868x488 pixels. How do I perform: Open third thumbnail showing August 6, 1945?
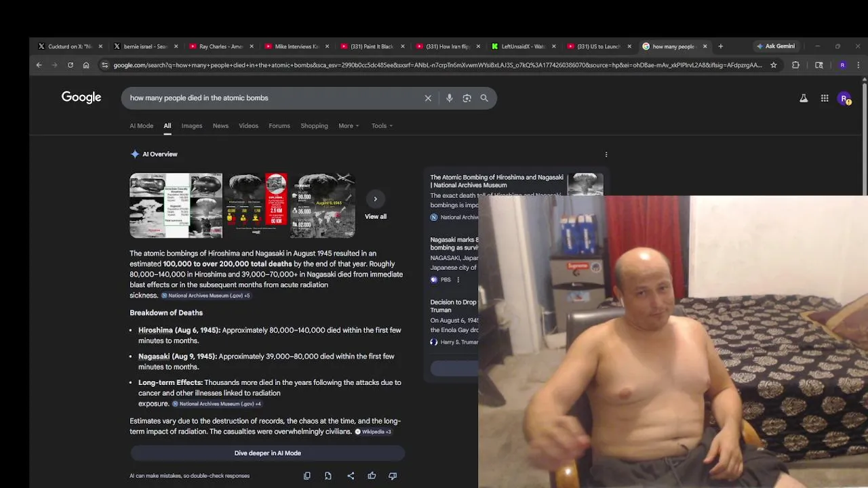323,205
